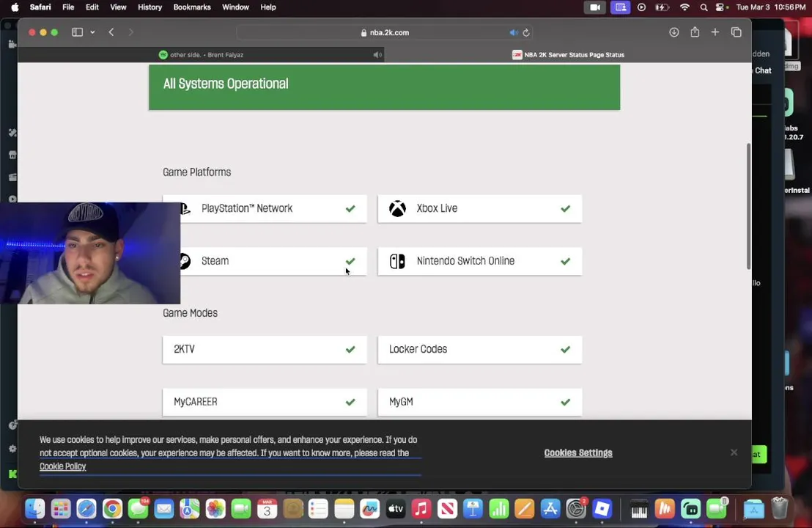
Task: Open the Bookmarks menu
Action: (x=191, y=7)
